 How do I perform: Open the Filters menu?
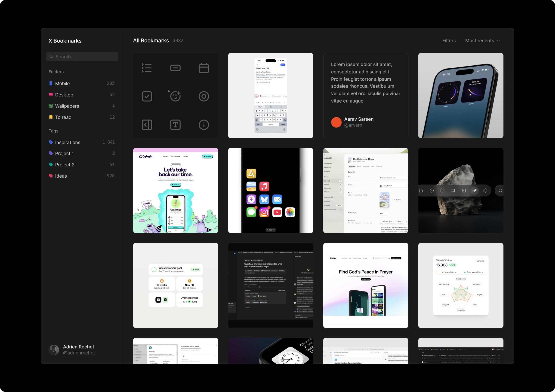click(449, 41)
